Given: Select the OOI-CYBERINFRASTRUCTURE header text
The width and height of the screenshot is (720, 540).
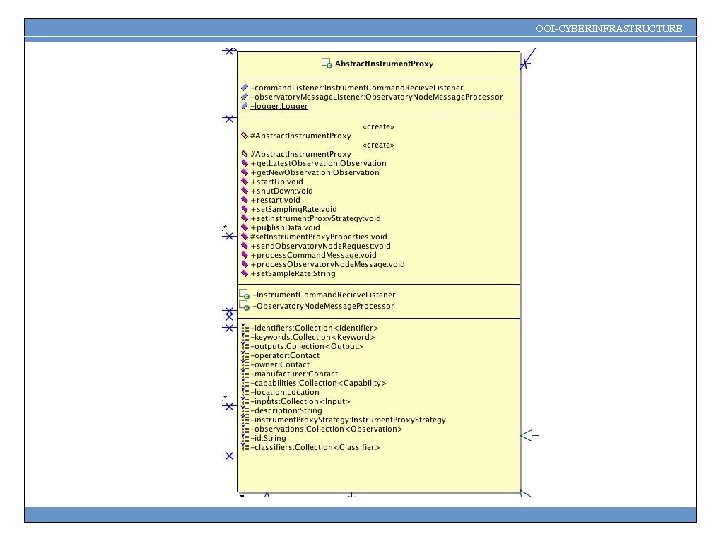Looking at the screenshot, I should [x=608, y=28].
